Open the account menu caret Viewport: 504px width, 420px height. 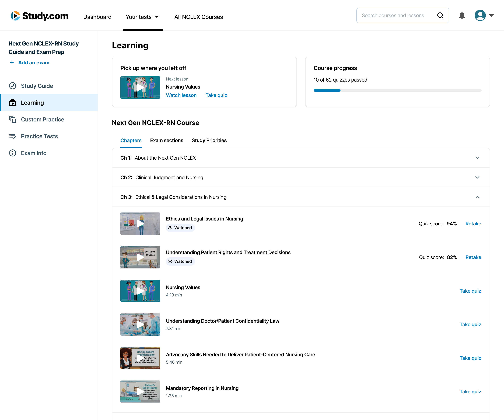(492, 16)
